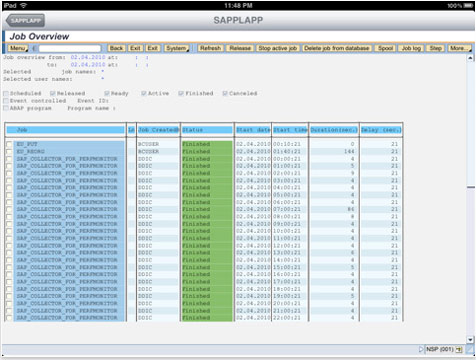Viewport: 476px width, 360px height.
Task: Click duration value 144
Action: tap(349, 152)
